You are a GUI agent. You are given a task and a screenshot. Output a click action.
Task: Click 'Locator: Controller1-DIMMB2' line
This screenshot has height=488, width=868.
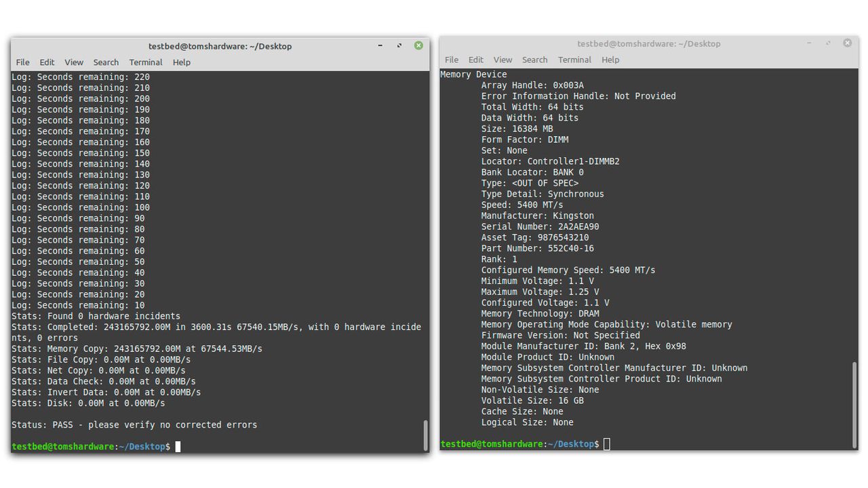tap(551, 161)
